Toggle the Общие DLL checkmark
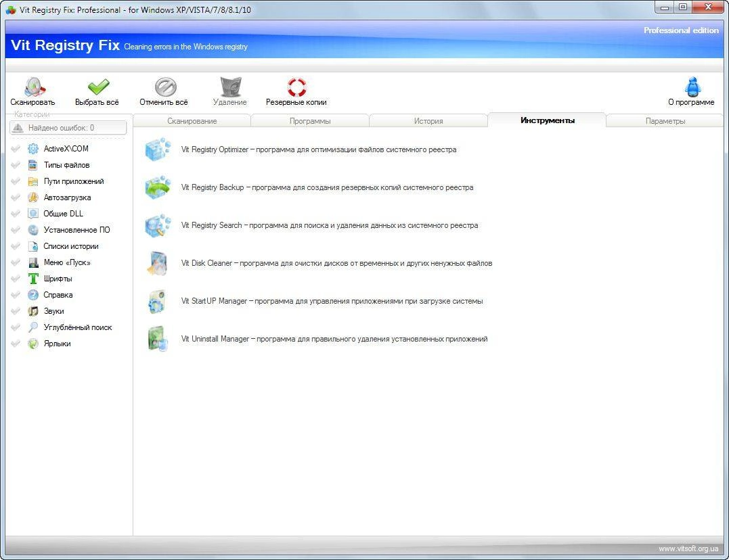Viewport: 729px width, 560px height. 16,214
